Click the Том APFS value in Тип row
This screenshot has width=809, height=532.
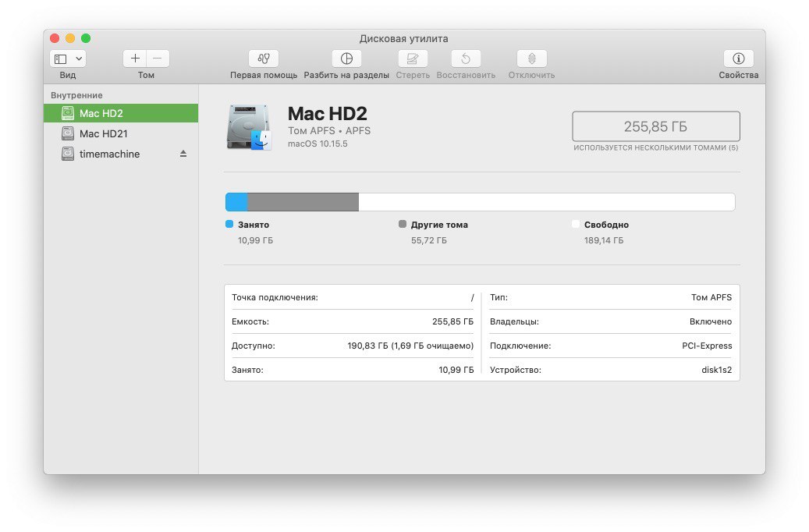711,297
